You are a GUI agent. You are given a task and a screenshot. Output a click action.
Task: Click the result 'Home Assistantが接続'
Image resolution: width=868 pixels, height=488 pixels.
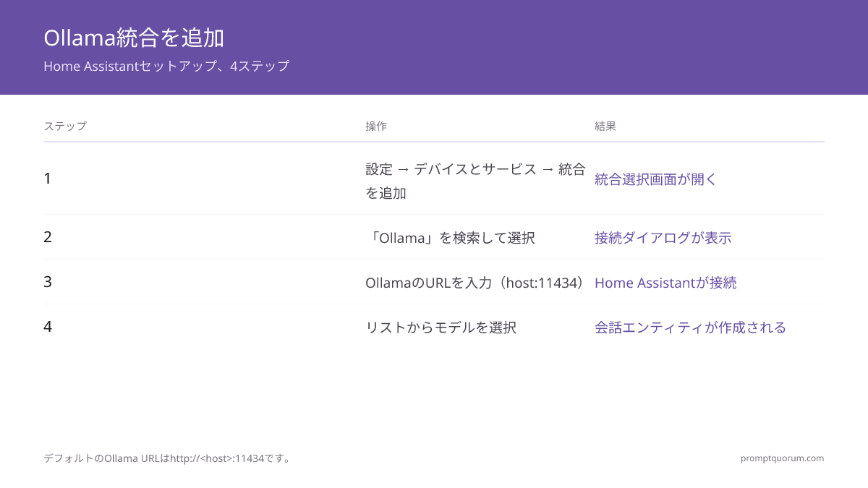click(665, 283)
